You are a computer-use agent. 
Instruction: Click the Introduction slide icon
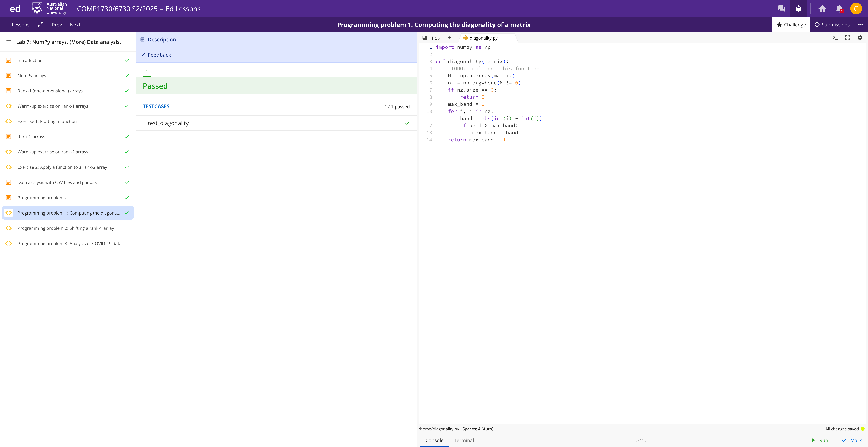click(x=9, y=60)
